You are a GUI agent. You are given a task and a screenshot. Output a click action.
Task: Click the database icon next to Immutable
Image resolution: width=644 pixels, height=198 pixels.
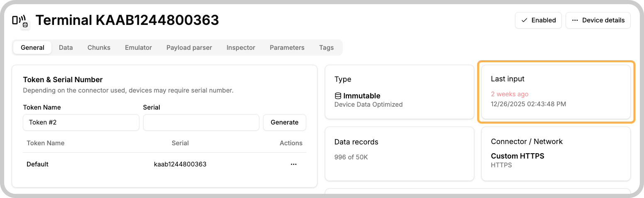[x=338, y=96]
